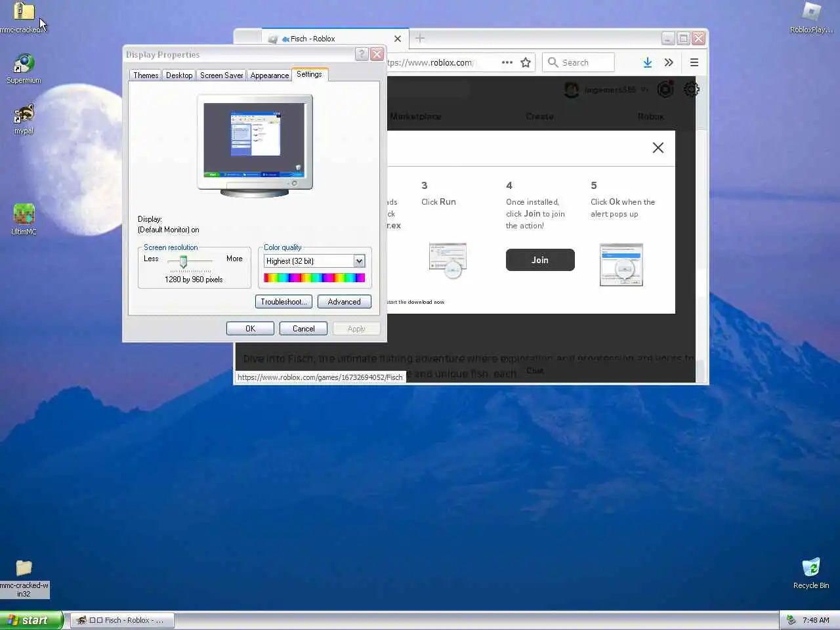Open Roblox settings gear icon
Viewport: 840px width, 630px height.
click(691, 89)
